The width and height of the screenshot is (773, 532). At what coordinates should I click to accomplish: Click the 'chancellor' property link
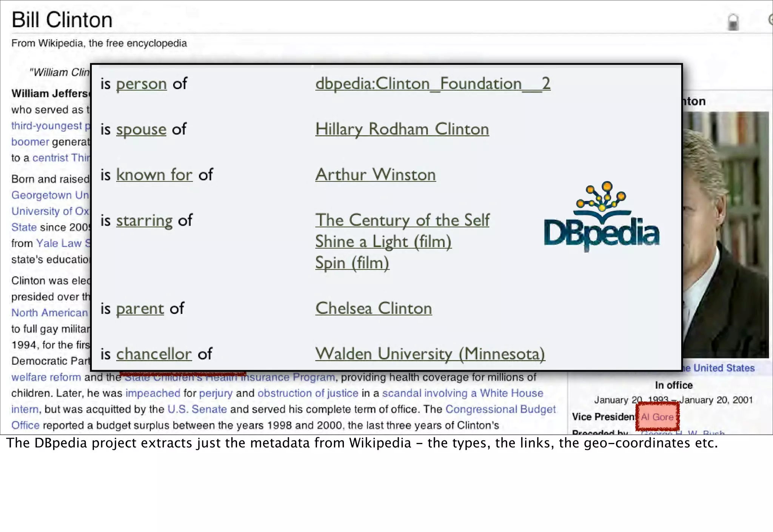click(x=154, y=354)
